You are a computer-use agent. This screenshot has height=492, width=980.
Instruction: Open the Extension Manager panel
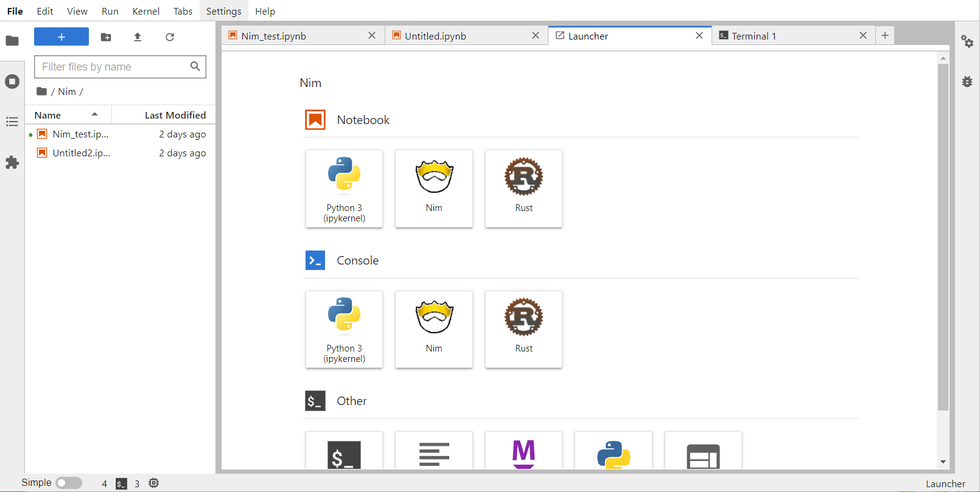(12, 162)
